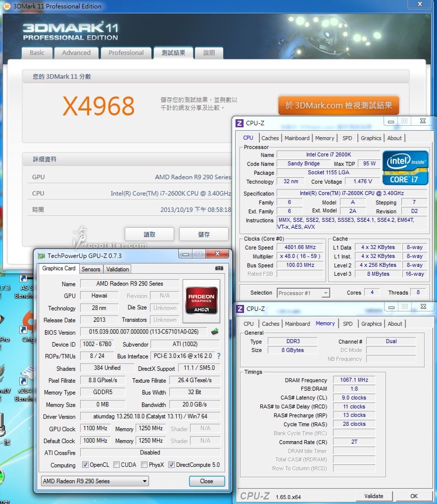
Task: Click the Core Voltage value 1.476 V
Action: pos(363,181)
